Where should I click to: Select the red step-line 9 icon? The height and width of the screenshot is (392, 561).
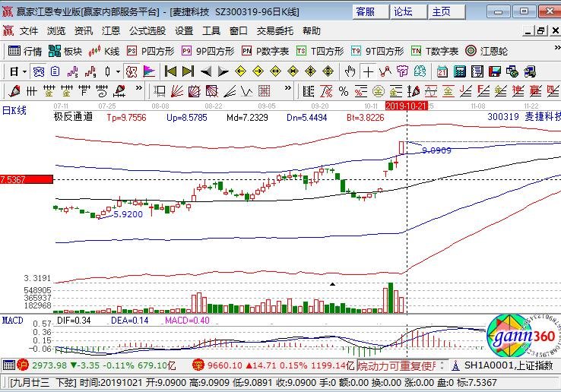click(x=90, y=72)
